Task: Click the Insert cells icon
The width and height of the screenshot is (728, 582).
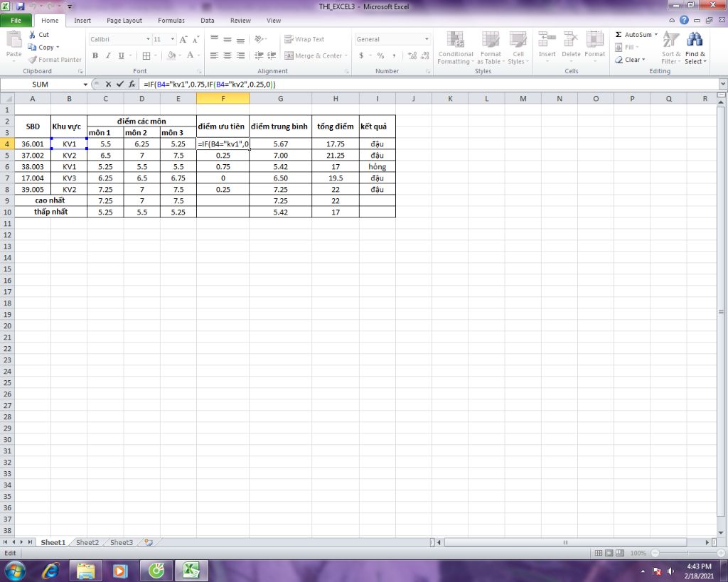Action: (x=547, y=41)
